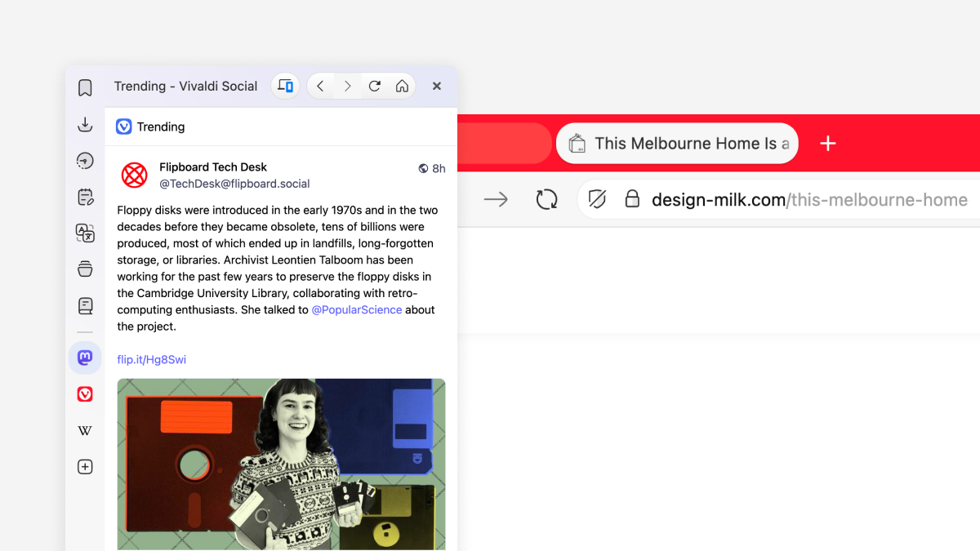This screenshot has height=551, width=980.
Task: Switch to the This Melbourne Home tab
Action: point(678,144)
